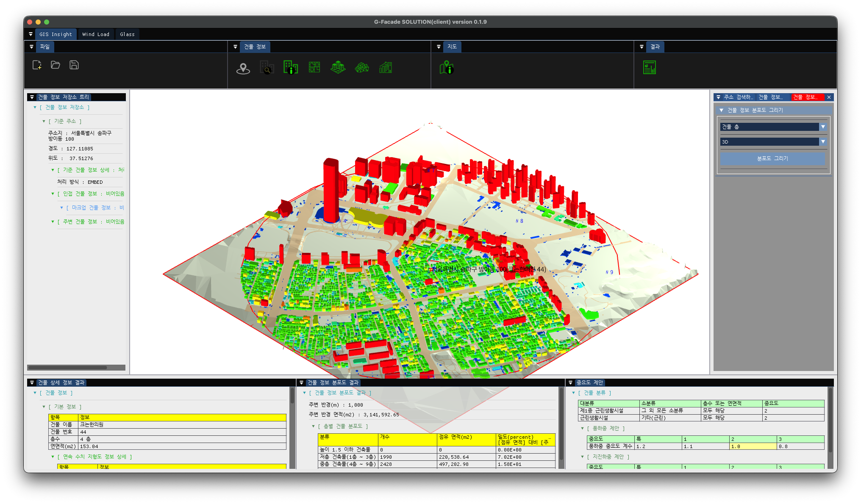Image resolution: width=861 pixels, height=504 pixels.
Task: Click the building info icon
Action: 291,67
